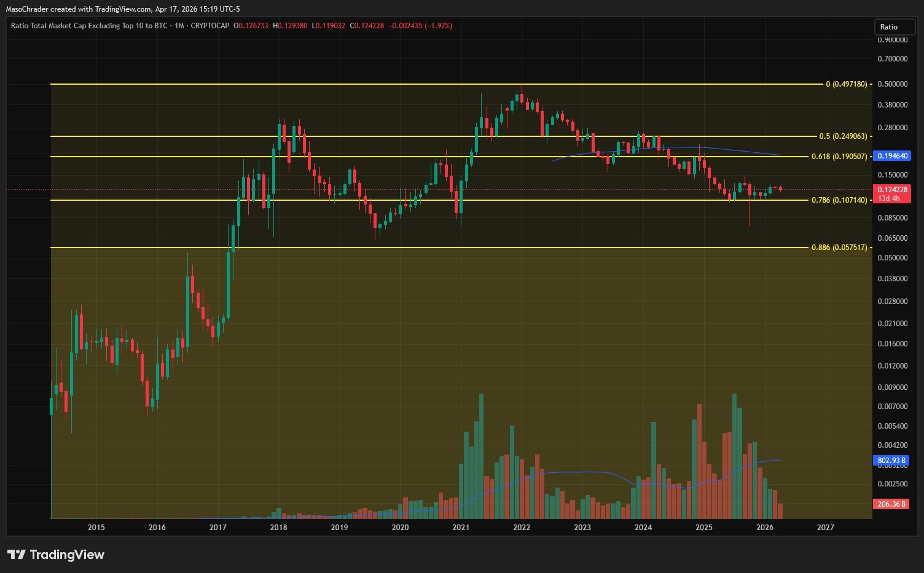Click the red 0.124228 current price tag

(x=892, y=194)
